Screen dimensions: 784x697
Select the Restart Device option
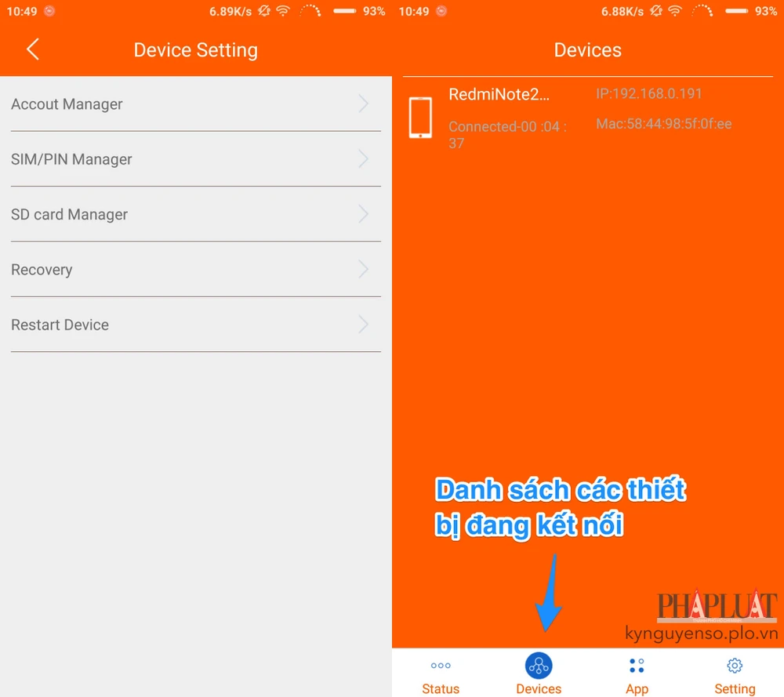tap(60, 325)
